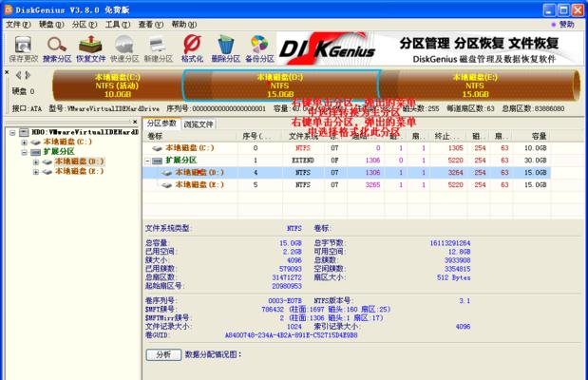
Task: Go to next disk with right arrow
Action: (x=28, y=75)
